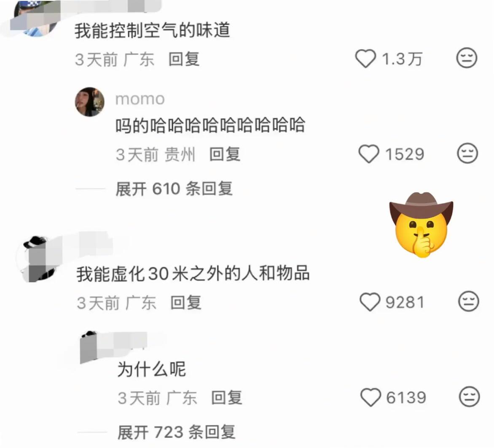The height and width of the screenshot is (448, 494).
Task: Reply to the 为什么呢 comment
Action: (x=227, y=398)
